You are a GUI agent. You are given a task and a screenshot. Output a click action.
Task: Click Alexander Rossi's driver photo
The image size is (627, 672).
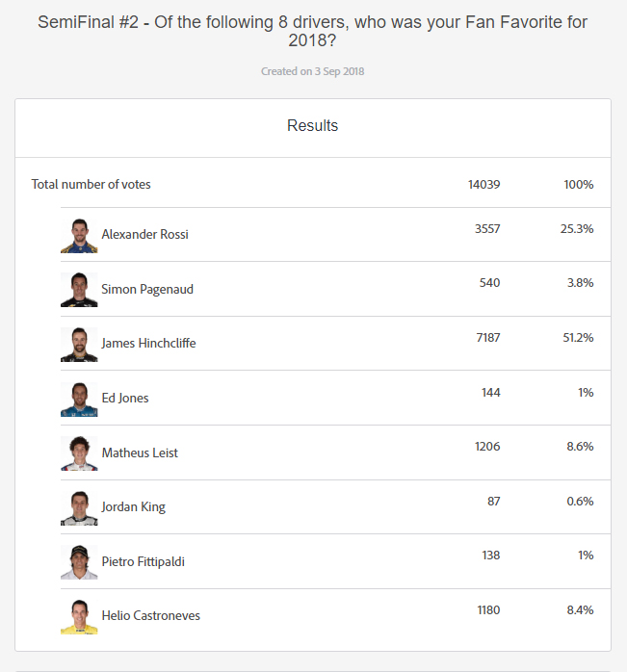pos(79,235)
